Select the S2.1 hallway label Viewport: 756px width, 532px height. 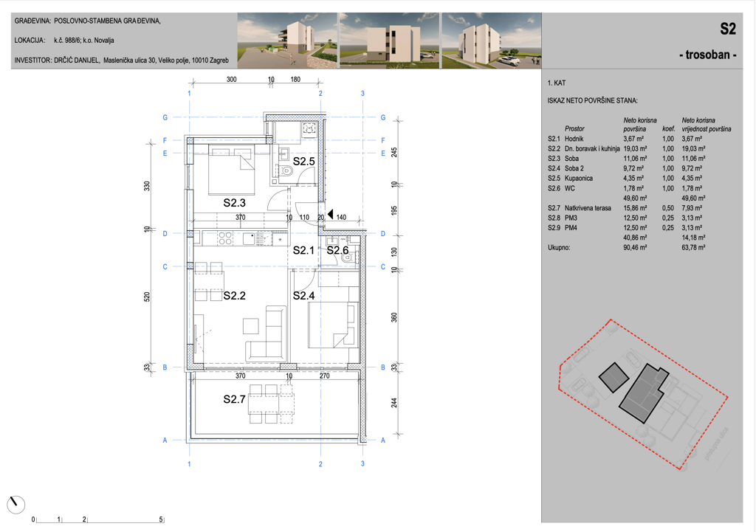click(303, 250)
